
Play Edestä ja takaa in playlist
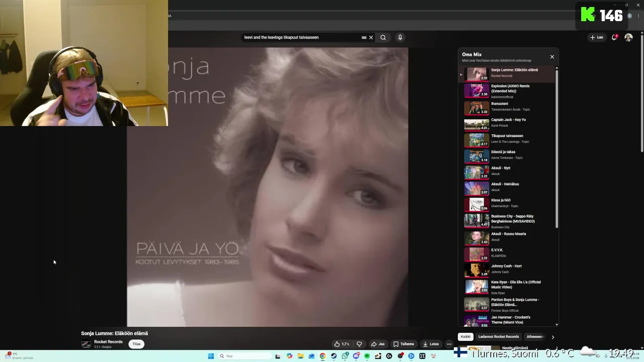click(x=507, y=155)
